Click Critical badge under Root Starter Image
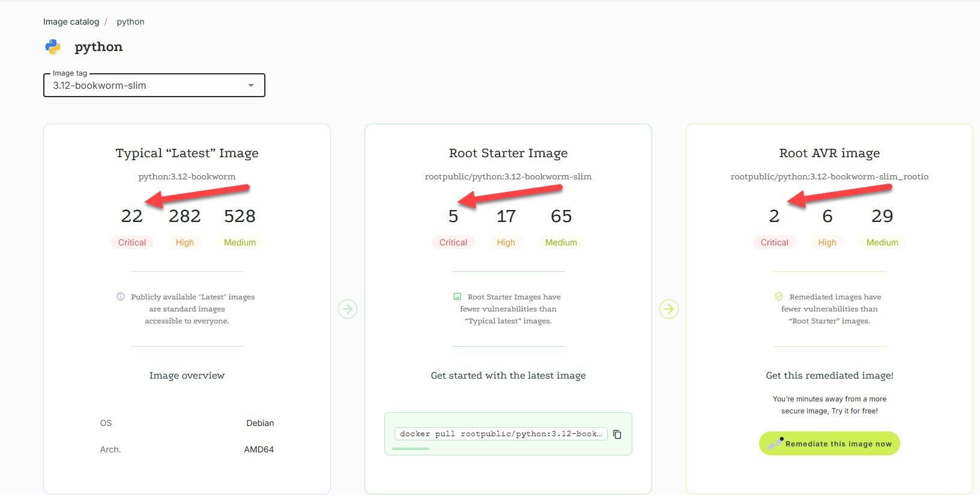Image resolution: width=980 pixels, height=495 pixels. [x=453, y=242]
